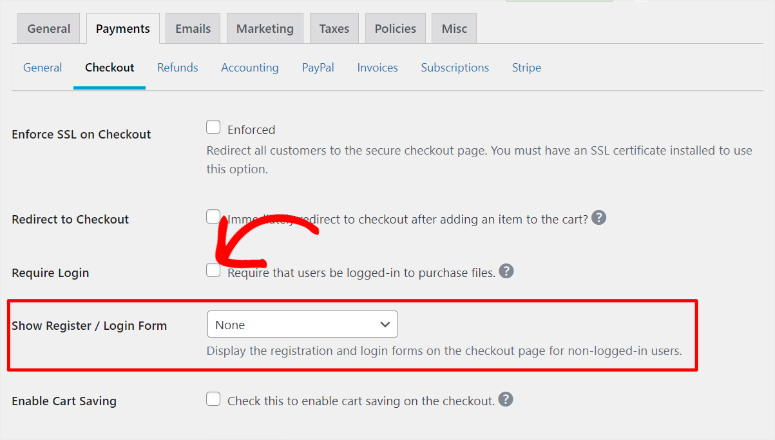Screen dimensions: 775x440
Task: Switch to the Misc tab
Action: point(454,29)
